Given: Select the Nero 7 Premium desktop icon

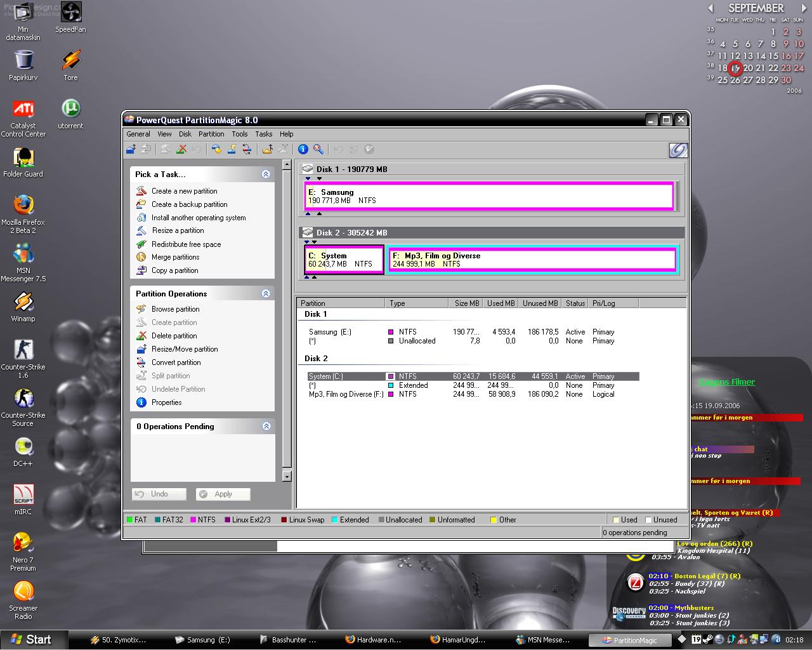Looking at the screenshot, I should point(23,552).
